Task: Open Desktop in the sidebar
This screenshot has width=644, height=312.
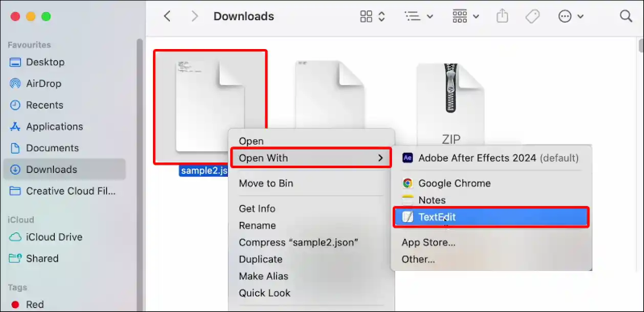Action: (64, 63)
